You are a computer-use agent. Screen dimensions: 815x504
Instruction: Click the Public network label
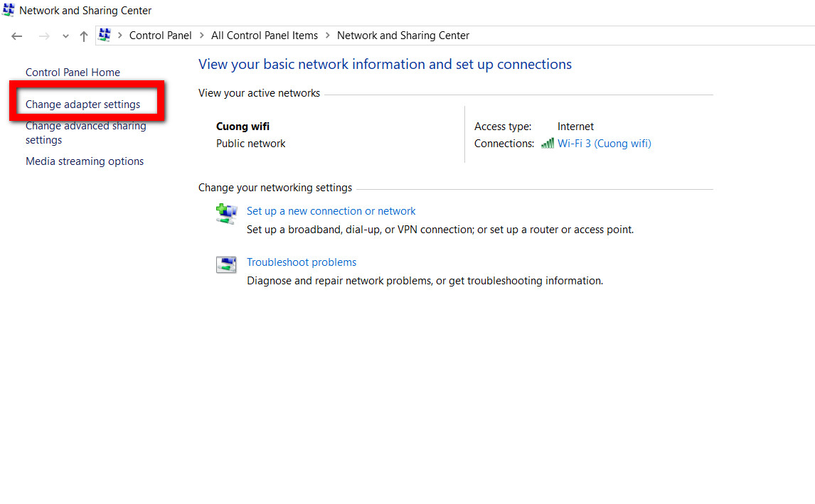coord(250,144)
